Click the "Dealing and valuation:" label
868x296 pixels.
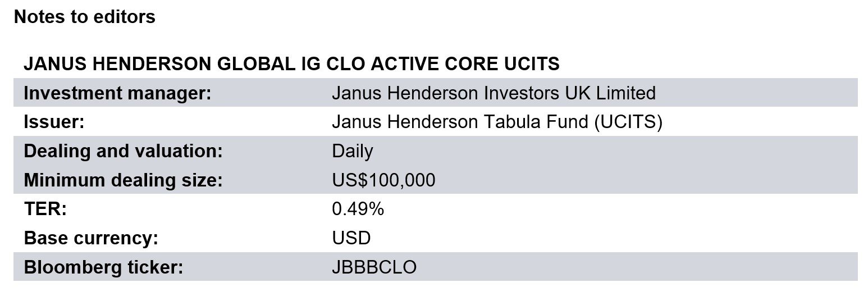(124, 151)
